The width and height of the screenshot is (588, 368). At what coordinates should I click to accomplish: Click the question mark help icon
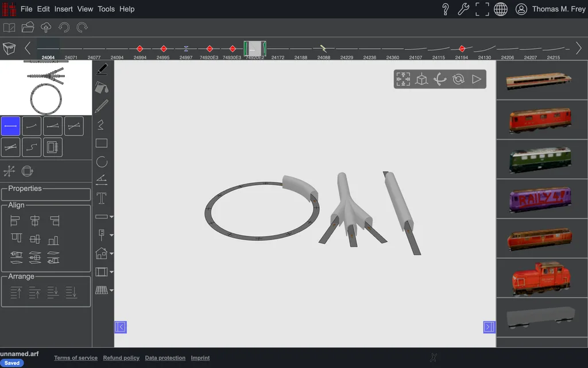(445, 9)
